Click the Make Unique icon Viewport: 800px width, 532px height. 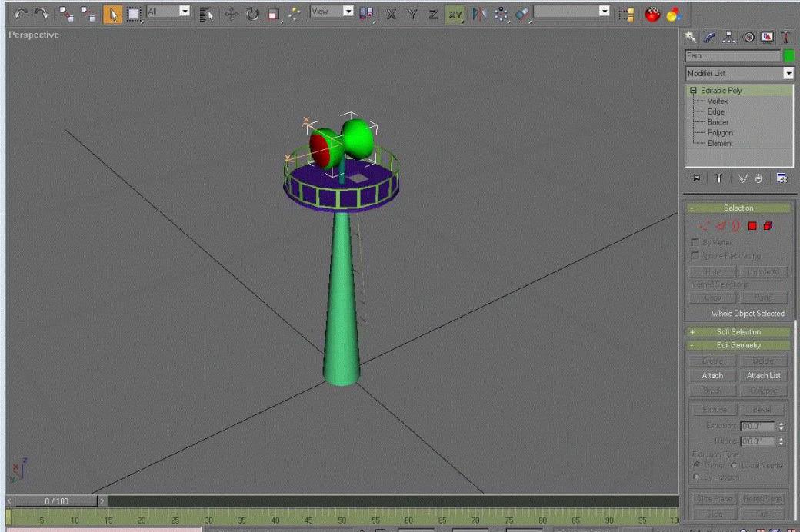[743, 178]
